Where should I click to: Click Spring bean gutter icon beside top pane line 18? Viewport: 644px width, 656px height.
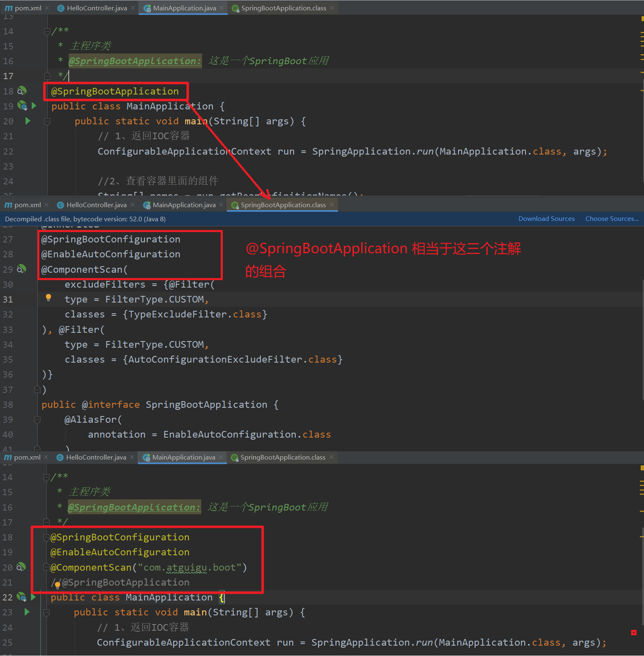click(x=22, y=91)
